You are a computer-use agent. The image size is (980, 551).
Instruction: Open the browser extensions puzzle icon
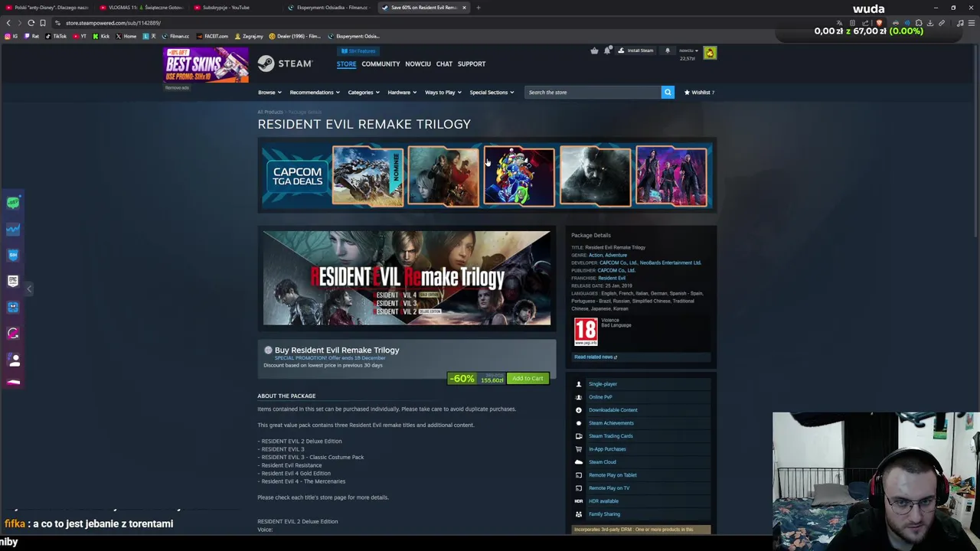(x=919, y=23)
